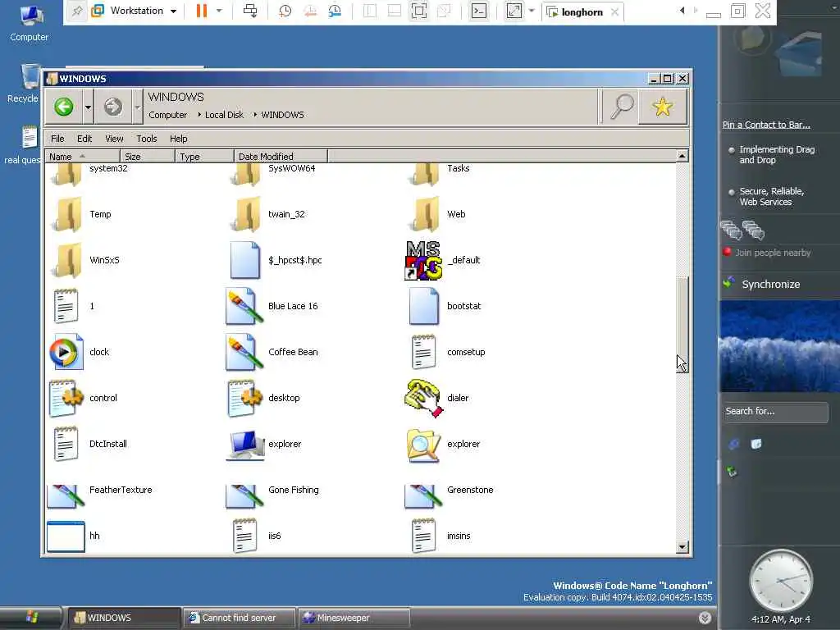
Task: Switch to Minesweeper taskbar button
Action: (x=354, y=618)
